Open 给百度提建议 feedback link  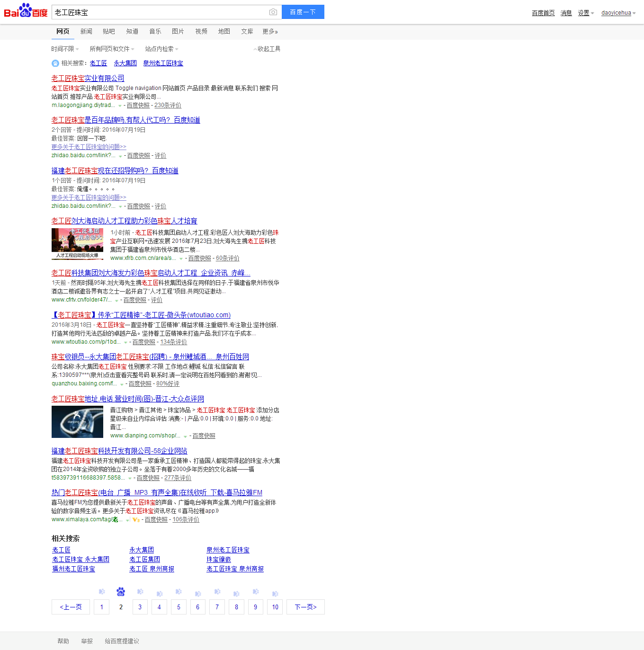tap(122, 641)
